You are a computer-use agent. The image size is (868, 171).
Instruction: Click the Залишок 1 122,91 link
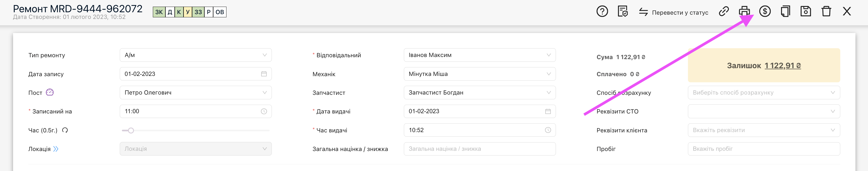782,66
